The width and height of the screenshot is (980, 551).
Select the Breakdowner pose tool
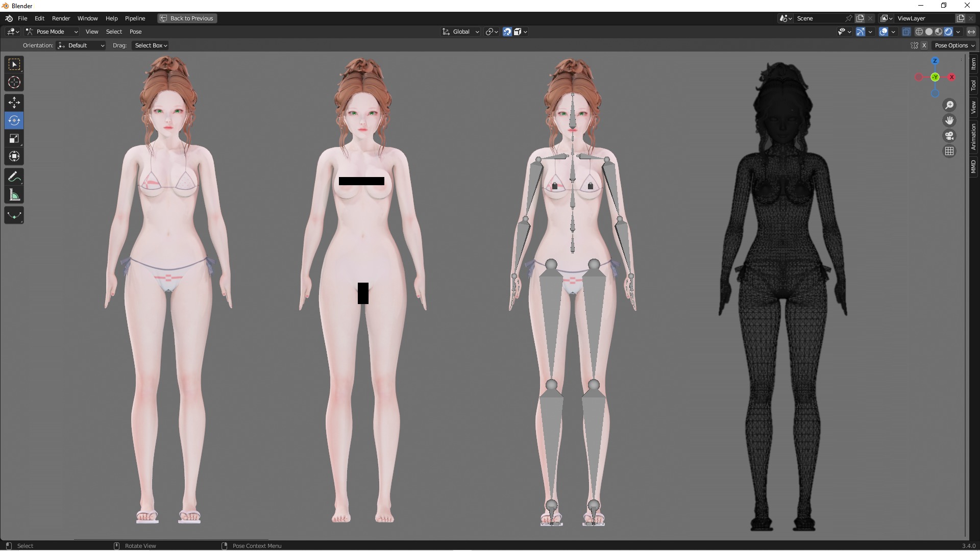(x=14, y=215)
